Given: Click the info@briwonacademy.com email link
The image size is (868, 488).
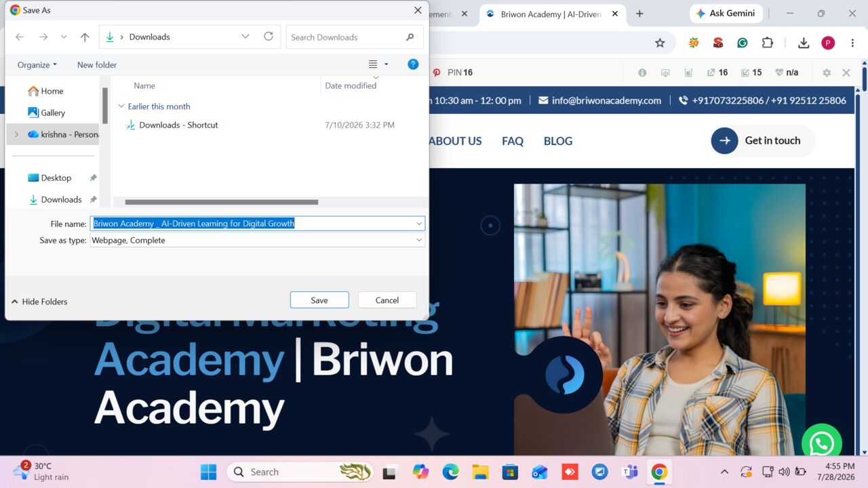Looking at the screenshot, I should pos(599,100).
